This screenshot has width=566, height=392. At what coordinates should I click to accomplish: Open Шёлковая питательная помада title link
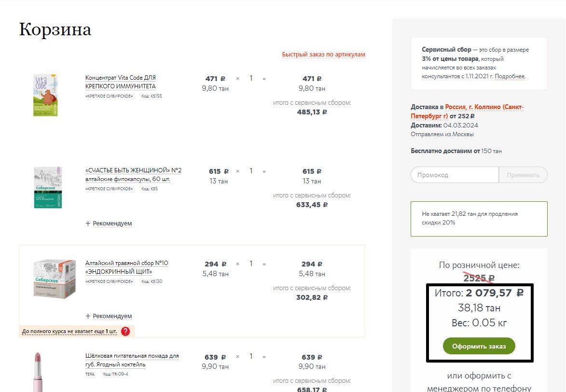click(x=132, y=360)
